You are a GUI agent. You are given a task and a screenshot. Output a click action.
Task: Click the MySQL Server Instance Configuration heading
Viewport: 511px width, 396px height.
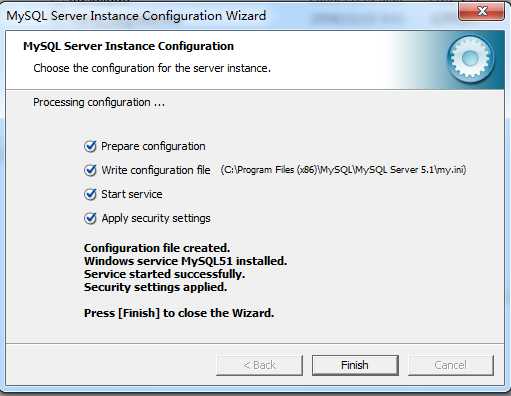(128, 46)
